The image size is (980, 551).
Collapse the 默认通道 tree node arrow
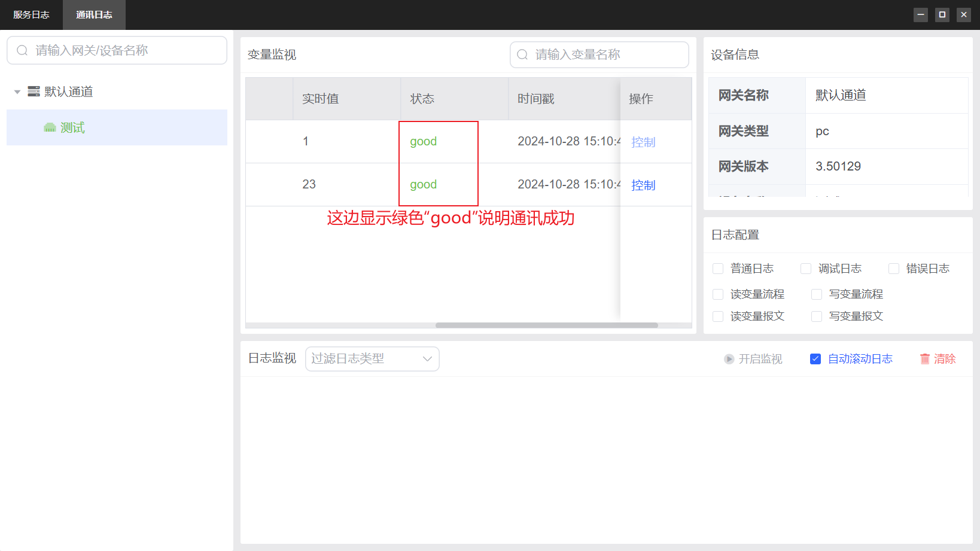click(x=17, y=92)
